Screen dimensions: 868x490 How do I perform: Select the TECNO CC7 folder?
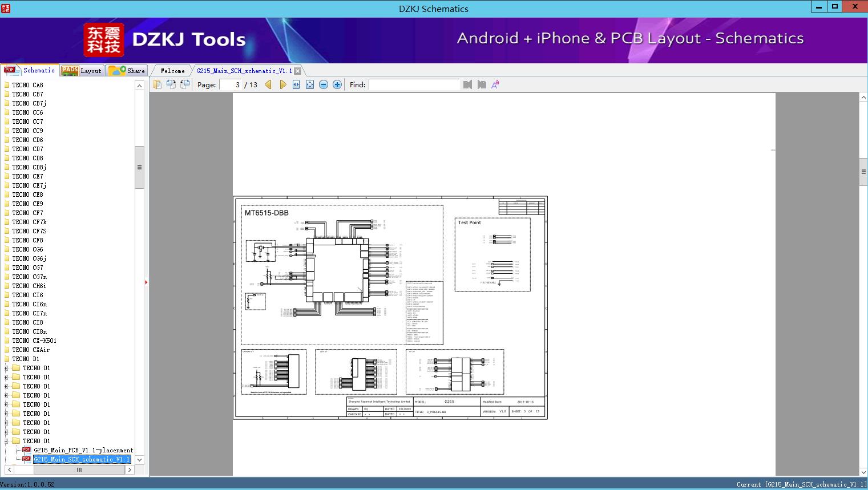[27, 122]
